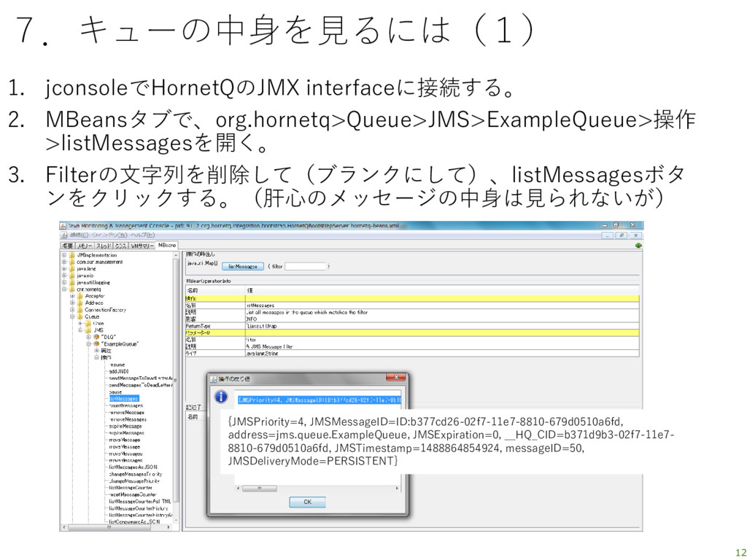The image size is (747, 560).
Task: Click the highlighted JMSPriority result text in dialog
Action: coord(320,400)
